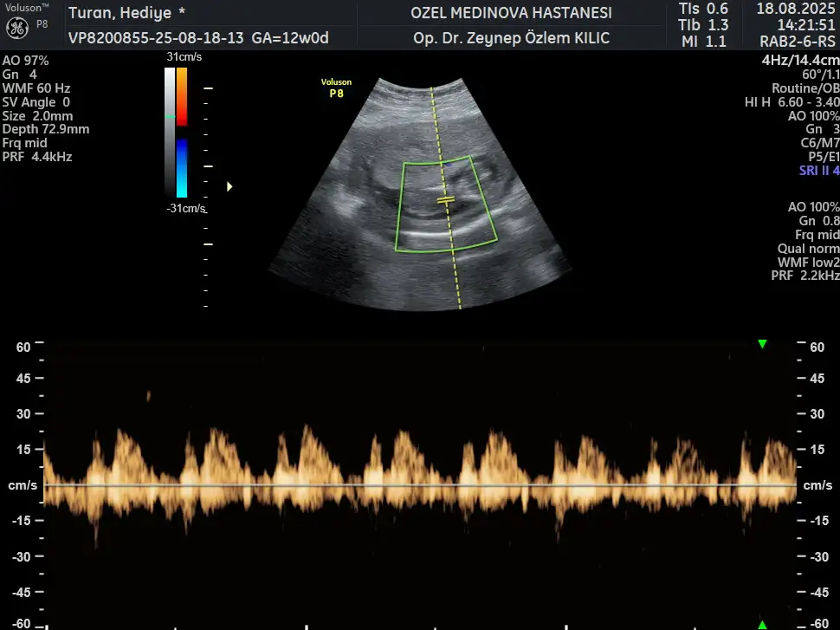Click the yellow focus-zone triangle marker
Image resolution: width=840 pixels, height=630 pixels.
click(x=229, y=186)
